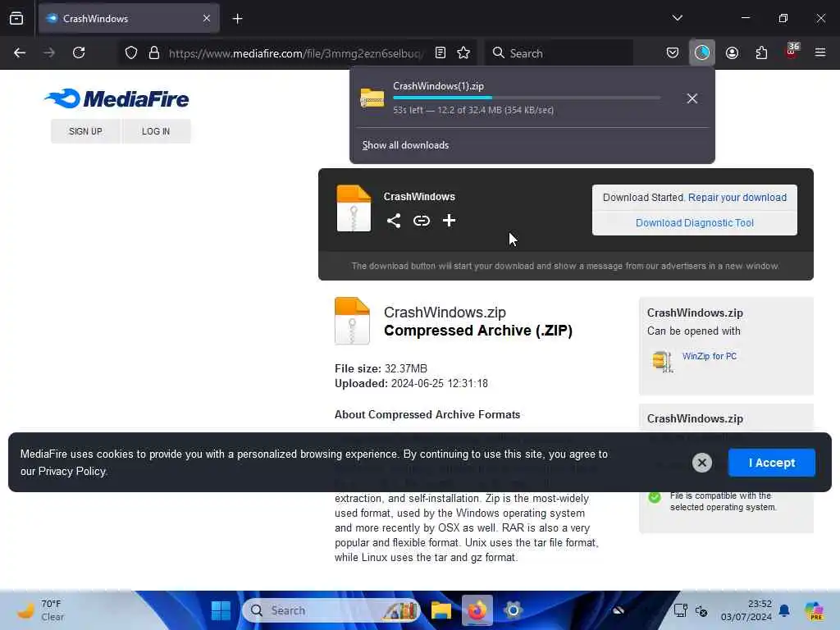The image size is (840, 630).
Task: Open the extensions puzzle icon
Action: click(761, 52)
